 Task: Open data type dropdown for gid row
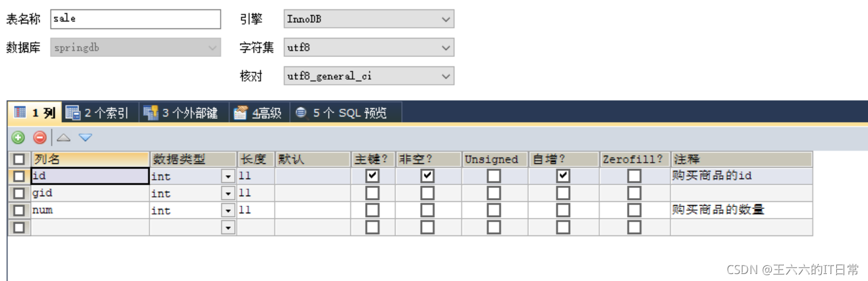coord(228,193)
